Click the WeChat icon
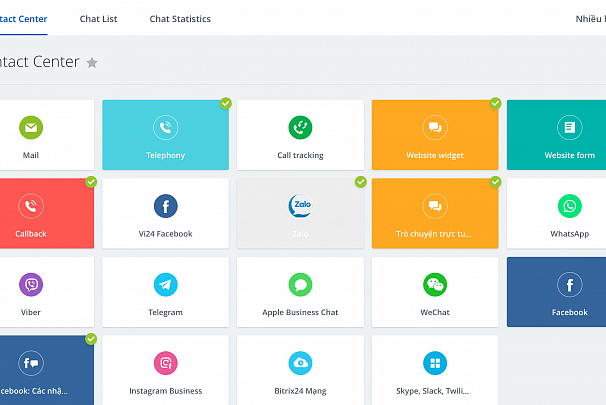 pyautogui.click(x=435, y=285)
